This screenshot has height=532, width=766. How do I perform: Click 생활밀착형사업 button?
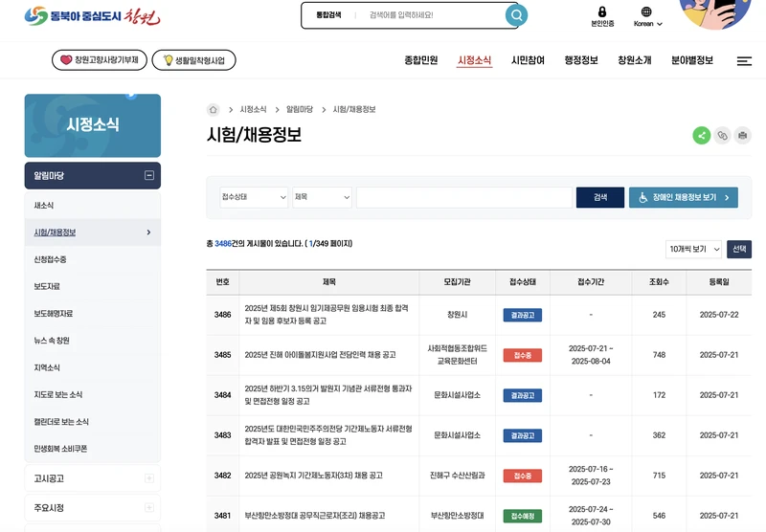point(194,60)
